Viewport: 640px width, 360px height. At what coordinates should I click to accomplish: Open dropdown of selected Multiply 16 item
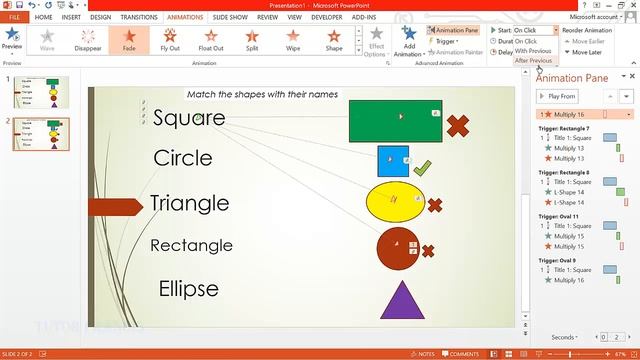pyautogui.click(x=629, y=115)
